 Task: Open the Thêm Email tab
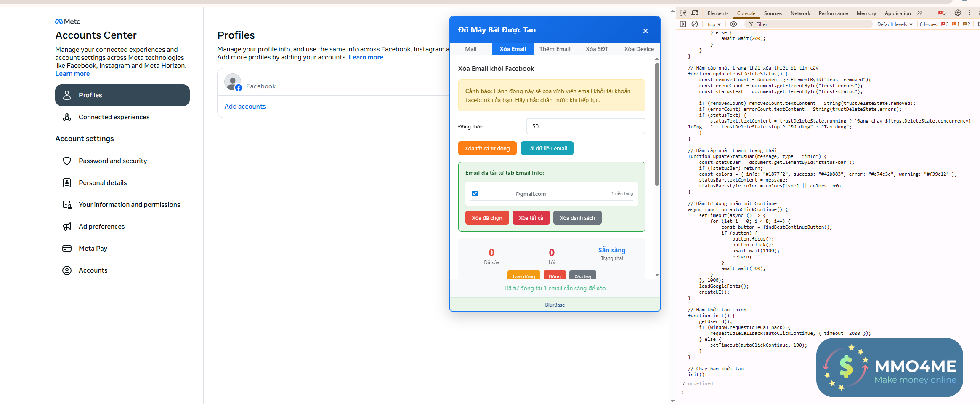click(x=555, y=49)
